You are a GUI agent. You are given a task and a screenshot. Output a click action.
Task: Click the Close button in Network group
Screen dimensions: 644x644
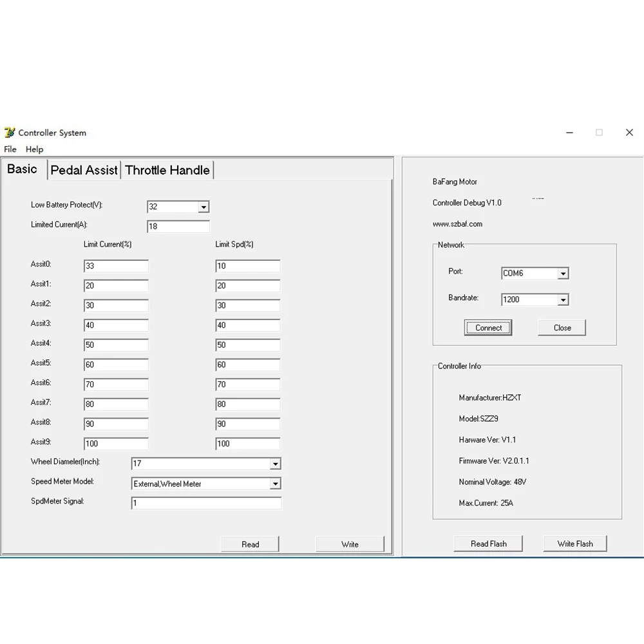click(562, 328)
